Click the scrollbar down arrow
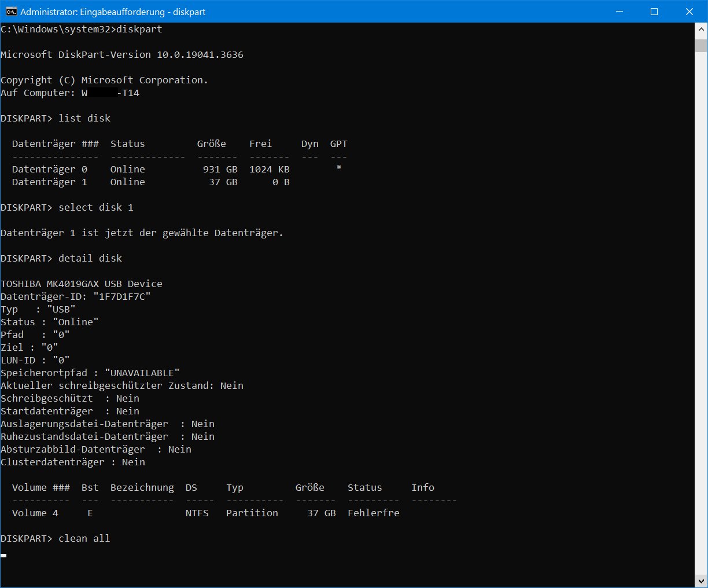The height and width of the screenshot is (588, 708). click(701, 580)
